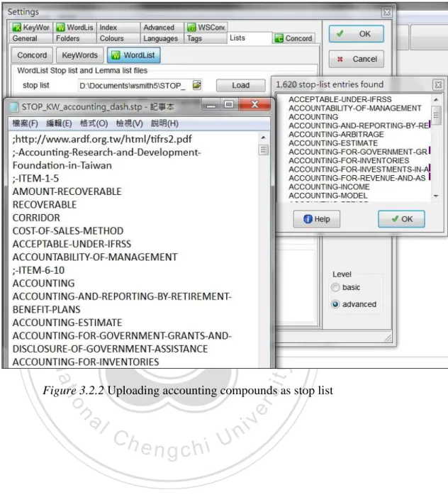The height and width of the screenshot is (502, 448).
Task: Click the KeyWords sub-button under Lists
Action: click(79, 55)
